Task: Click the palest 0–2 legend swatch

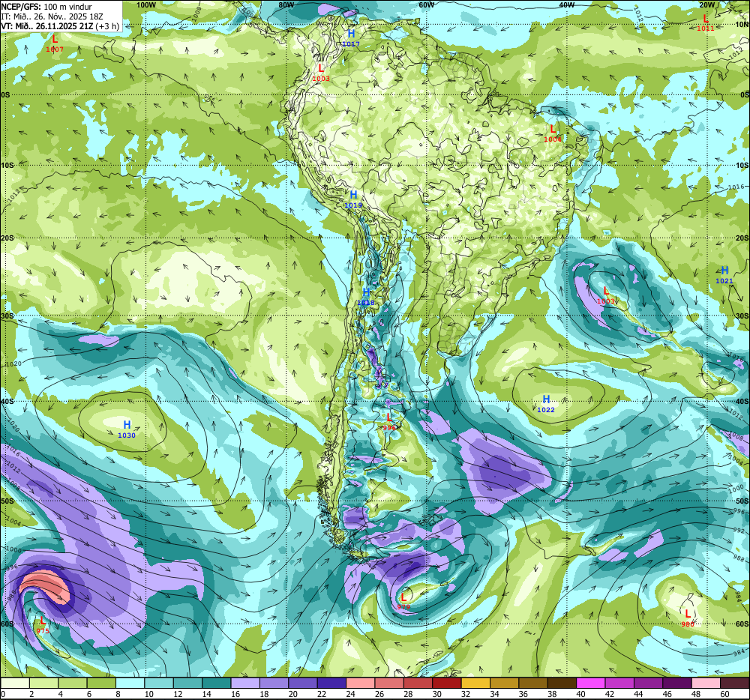Action: point(15,683)
